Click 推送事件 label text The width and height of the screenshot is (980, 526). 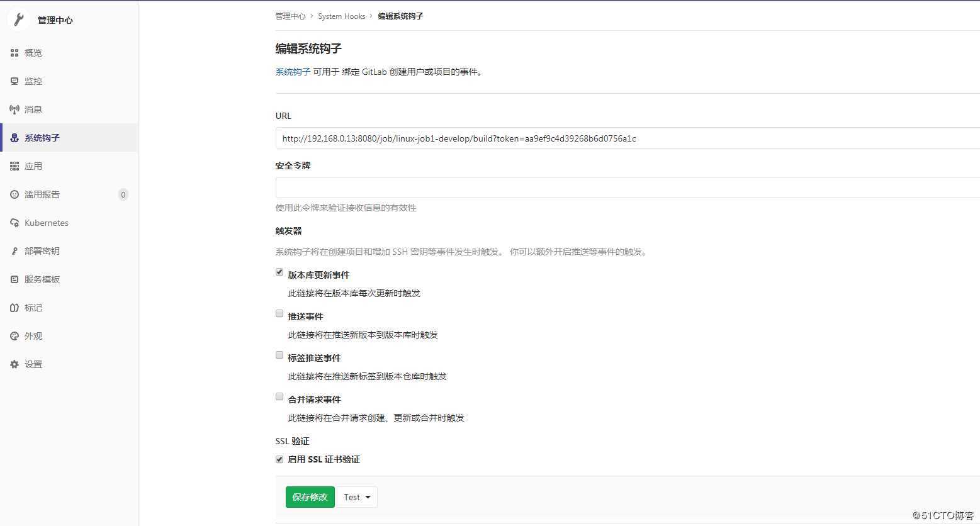tap(305, 316)
